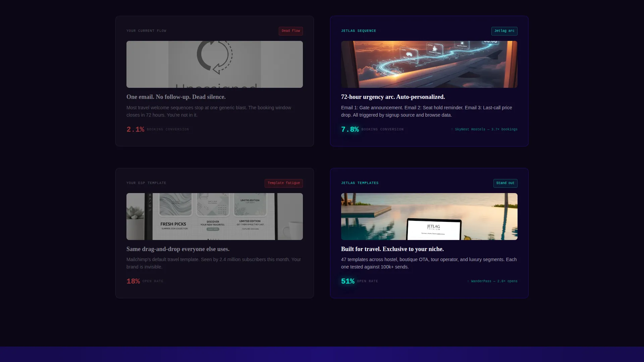Click 'JETLAG SEQUENCE' label
Screen dimensions: 644x362
point(359,31)
